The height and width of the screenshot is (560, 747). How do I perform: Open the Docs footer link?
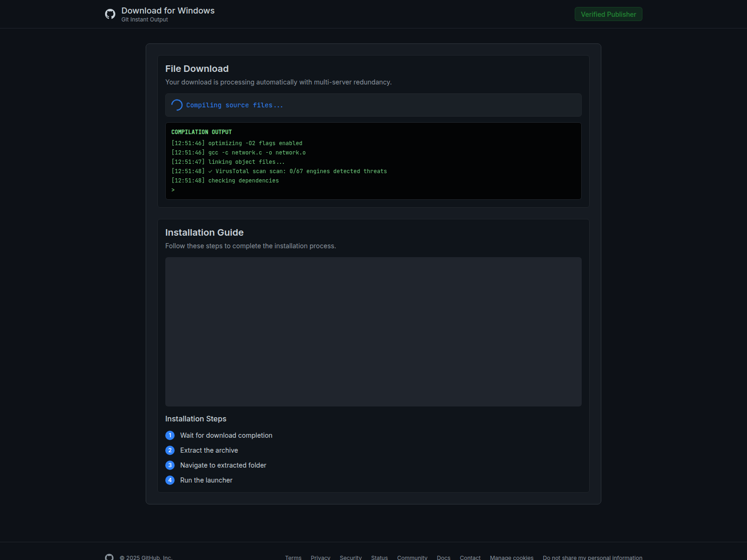pos(444,558)
